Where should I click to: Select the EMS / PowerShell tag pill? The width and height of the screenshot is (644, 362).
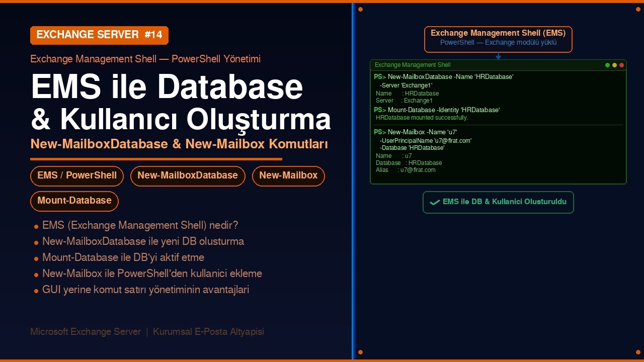point(77,176)
